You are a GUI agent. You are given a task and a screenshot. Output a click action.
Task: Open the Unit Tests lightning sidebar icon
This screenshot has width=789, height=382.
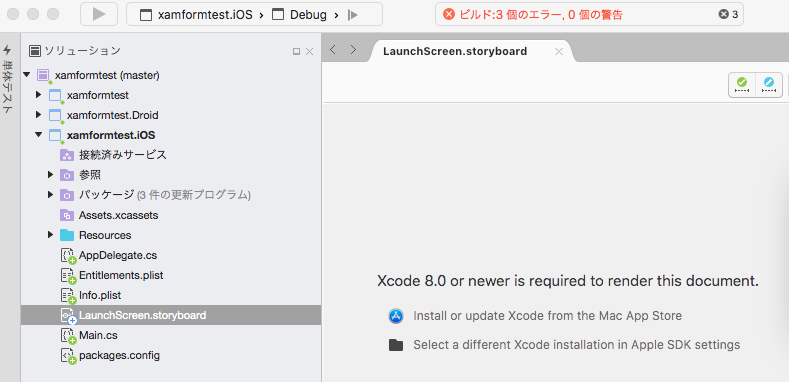pos(7,50)
